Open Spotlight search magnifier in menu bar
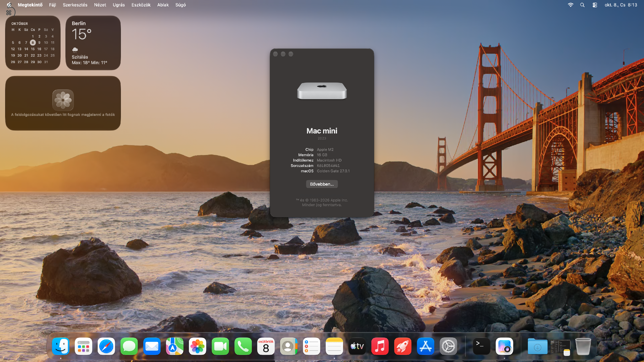The image size is (644, 362). [x=582, y=5]
